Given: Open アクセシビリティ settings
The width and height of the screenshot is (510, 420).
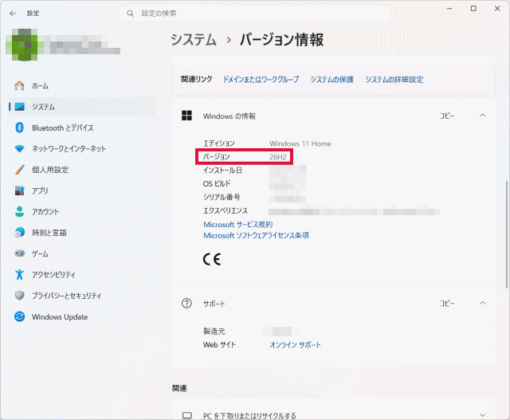Looking at the screenshot, I should (82, 275).
